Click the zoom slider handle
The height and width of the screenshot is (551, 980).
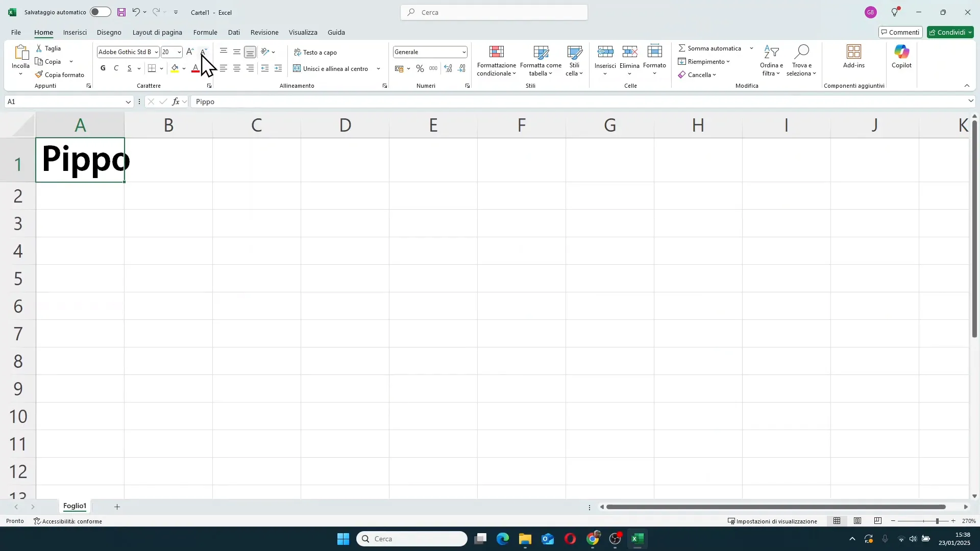(x=937, y=521)
